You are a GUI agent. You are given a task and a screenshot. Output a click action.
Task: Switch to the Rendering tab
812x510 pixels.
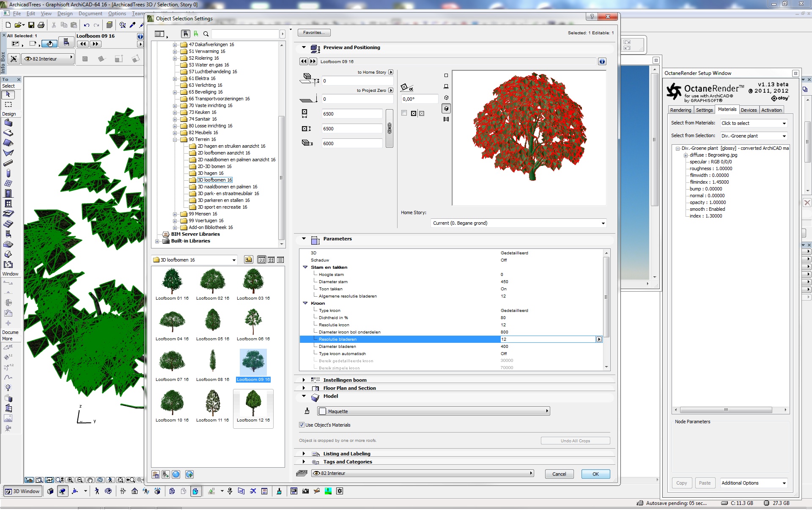[x=680, y=110]
